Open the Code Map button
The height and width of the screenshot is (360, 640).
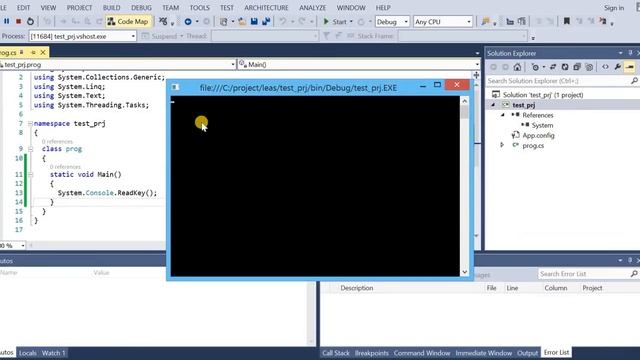[128, 21]
